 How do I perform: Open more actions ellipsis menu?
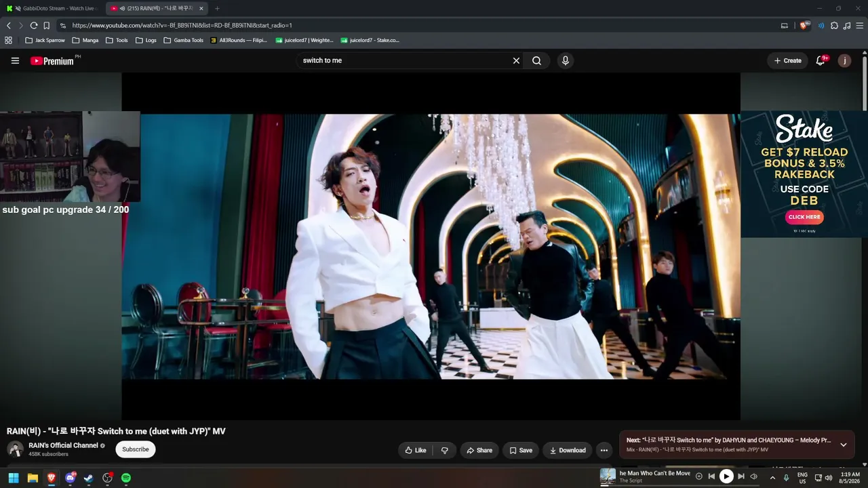604,450
